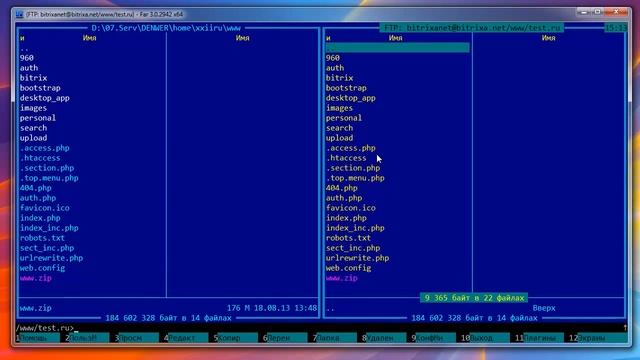Select robots.txt in the right FTP panel
The image size is (640, 360).
pos(348,238)
